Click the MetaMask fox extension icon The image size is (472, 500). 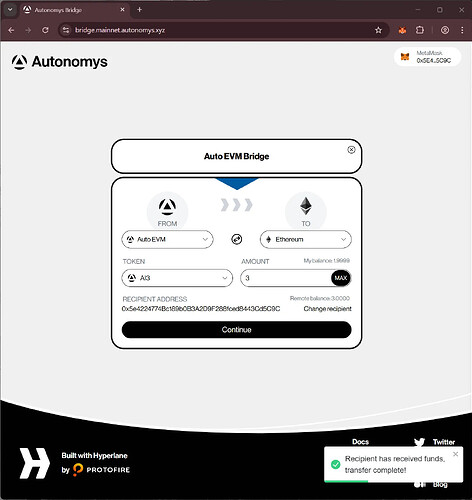pyautogui.click(x=402, y=30)
